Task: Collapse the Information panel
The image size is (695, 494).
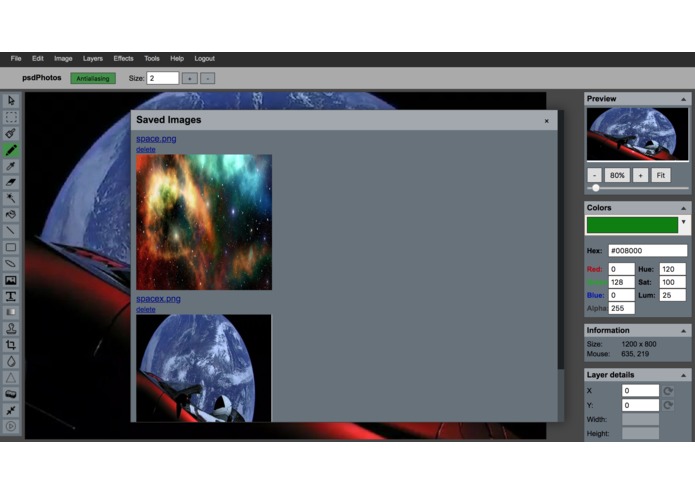Action: [x=683, y=331]
